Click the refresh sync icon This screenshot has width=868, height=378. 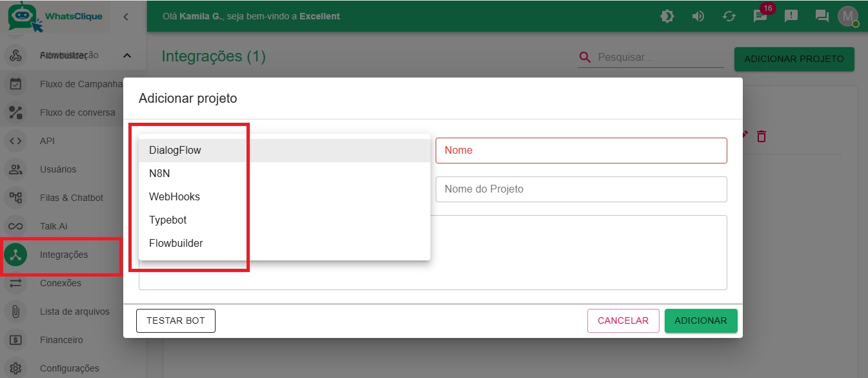[x=729, y=16]
